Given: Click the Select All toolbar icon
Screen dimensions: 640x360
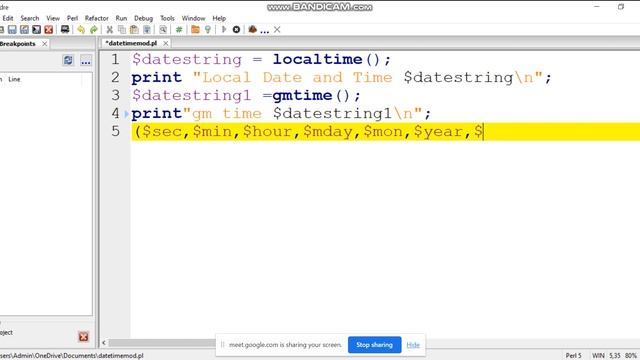Looking at the screenshot, I should (x=147, y=29).
